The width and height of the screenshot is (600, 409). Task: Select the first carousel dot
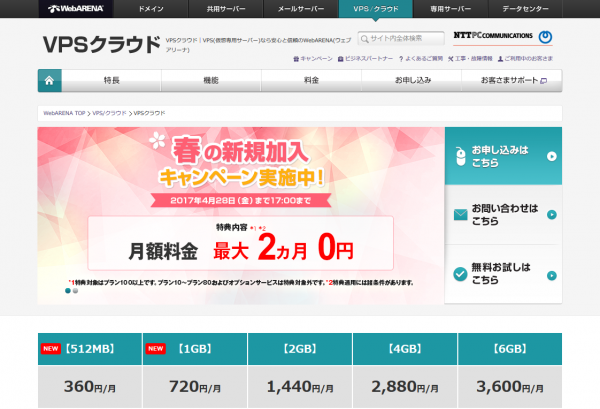[x=68, y=291]
